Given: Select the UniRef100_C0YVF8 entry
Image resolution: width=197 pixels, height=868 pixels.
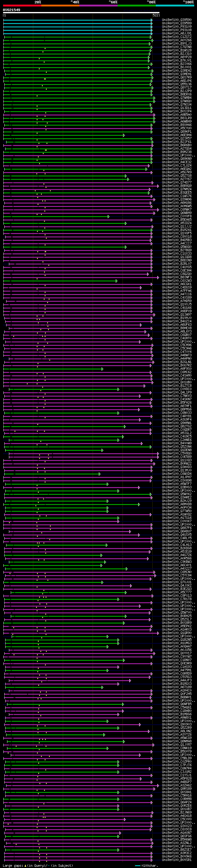Looking at the screenshot, I should [x=177, y=216].
